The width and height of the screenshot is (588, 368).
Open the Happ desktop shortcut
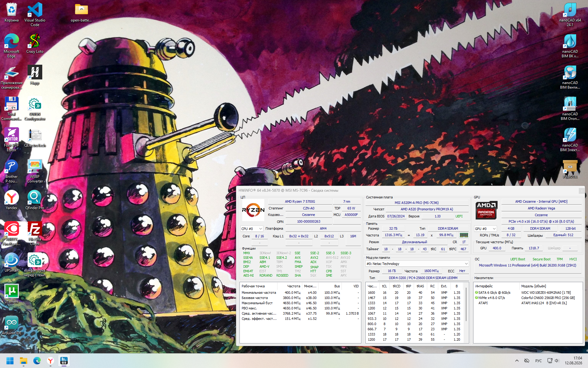[35, 75]
